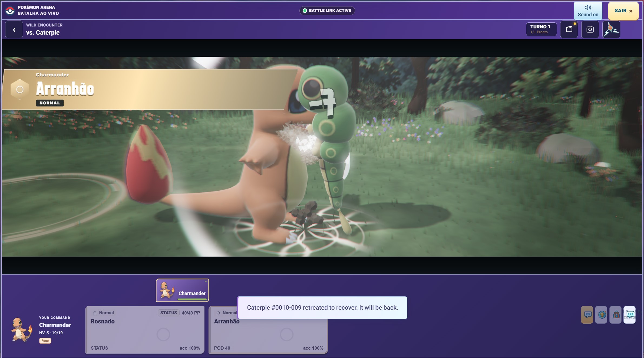Choose the Arranhão move card

click(268, 336)
